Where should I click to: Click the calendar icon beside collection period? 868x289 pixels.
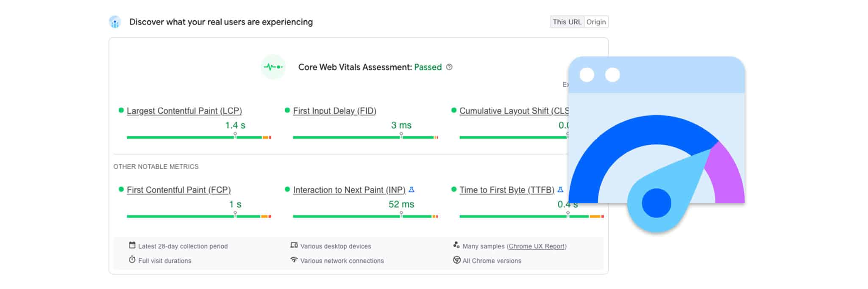[132, 245]
